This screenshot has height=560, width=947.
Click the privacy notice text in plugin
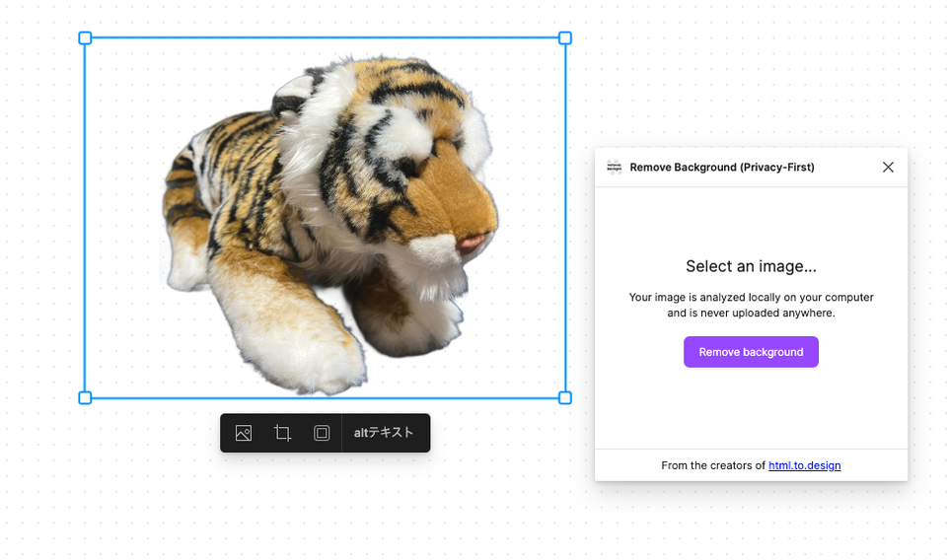coord(751,305)
